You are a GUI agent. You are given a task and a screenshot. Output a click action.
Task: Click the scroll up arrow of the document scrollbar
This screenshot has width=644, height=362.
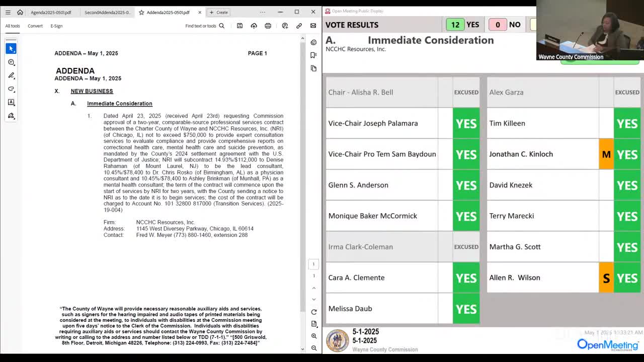click(x=302, y=39)
